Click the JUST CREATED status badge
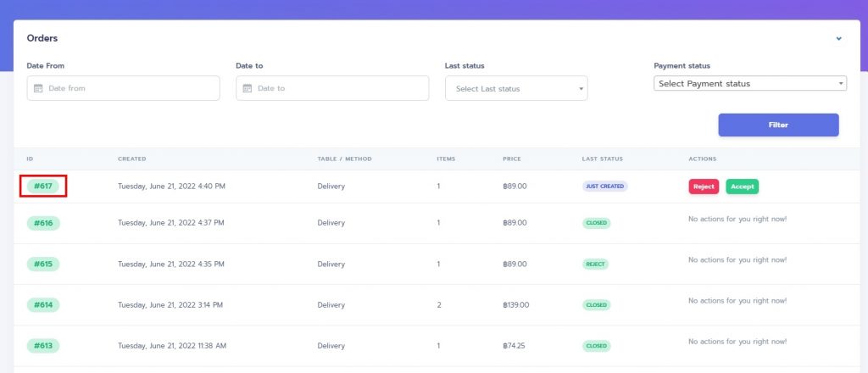This screenshot has height=373, width=868. coord(604,186)
